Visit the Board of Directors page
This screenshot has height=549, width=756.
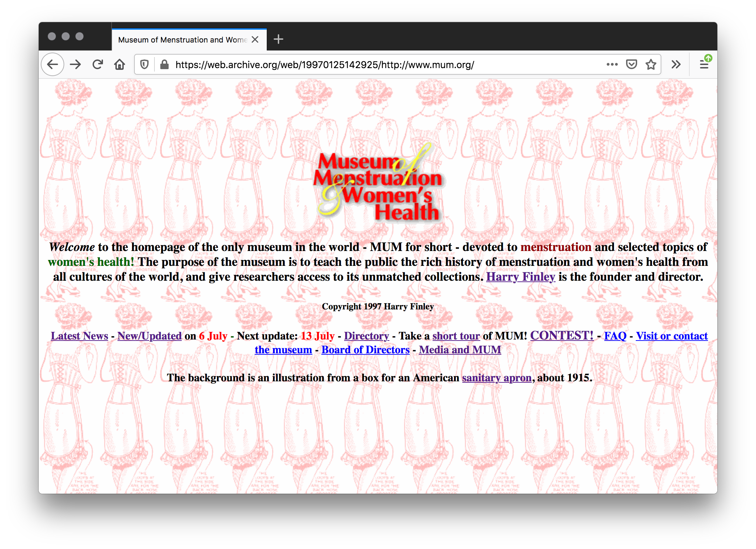(x=365, y=350)
